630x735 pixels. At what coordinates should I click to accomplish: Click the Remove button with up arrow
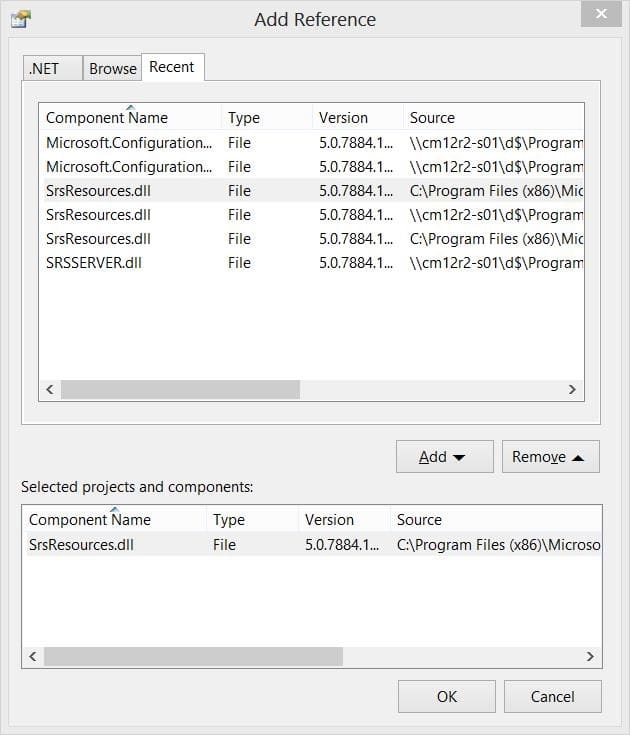pyautogui.click(x=551, y=457)
